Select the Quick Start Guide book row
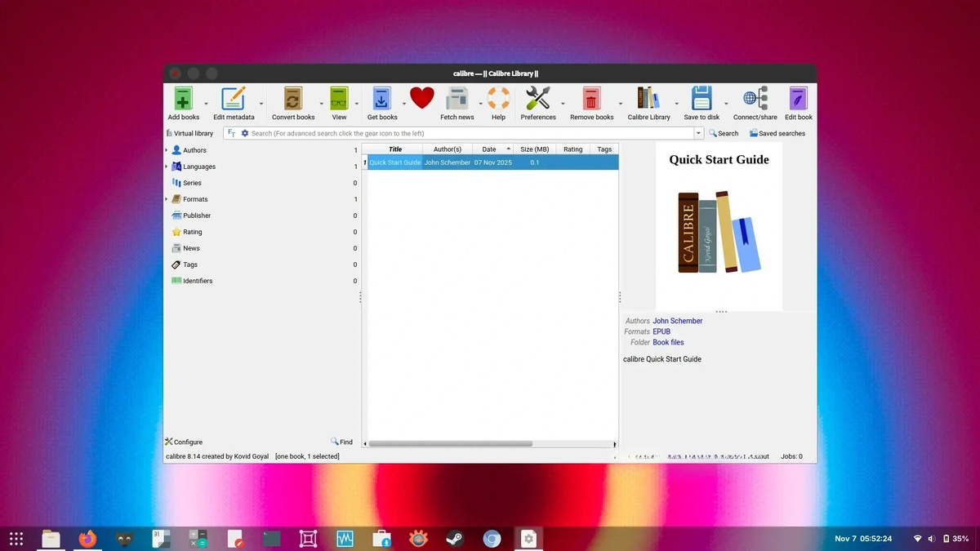This screenshot has height=551, width=980. (x=492, y=162)
